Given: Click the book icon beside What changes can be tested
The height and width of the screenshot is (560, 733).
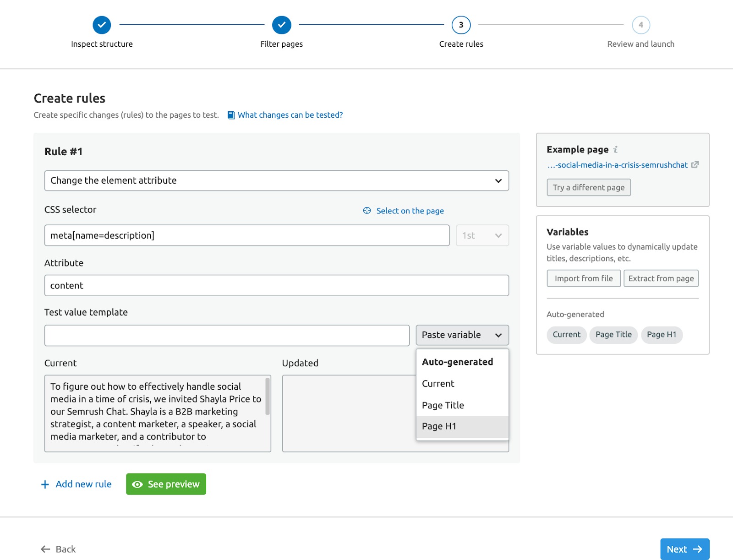Looking at the screenshot, I should [231, 115].
